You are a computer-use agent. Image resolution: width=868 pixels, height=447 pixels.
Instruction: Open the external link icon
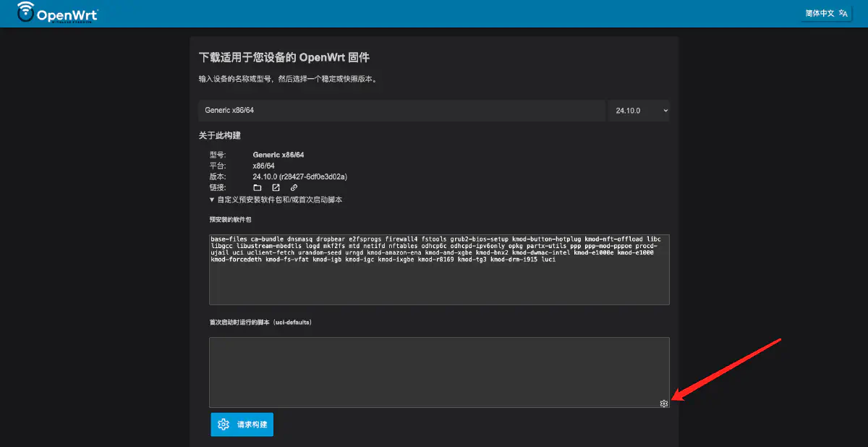tap(276, 187)
